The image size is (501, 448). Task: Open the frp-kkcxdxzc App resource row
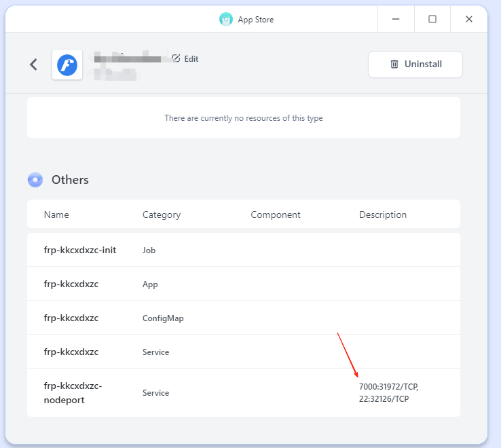[71, 284]
